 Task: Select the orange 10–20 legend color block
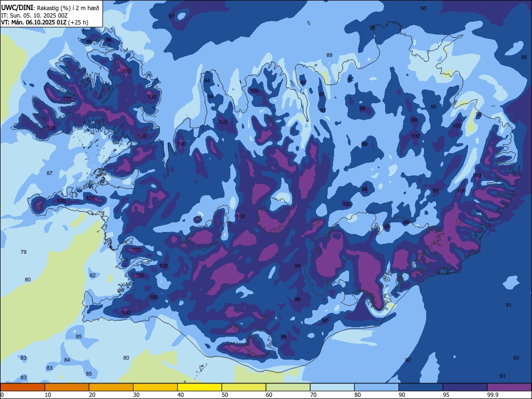pyautogui.click(x=67, y=387)
